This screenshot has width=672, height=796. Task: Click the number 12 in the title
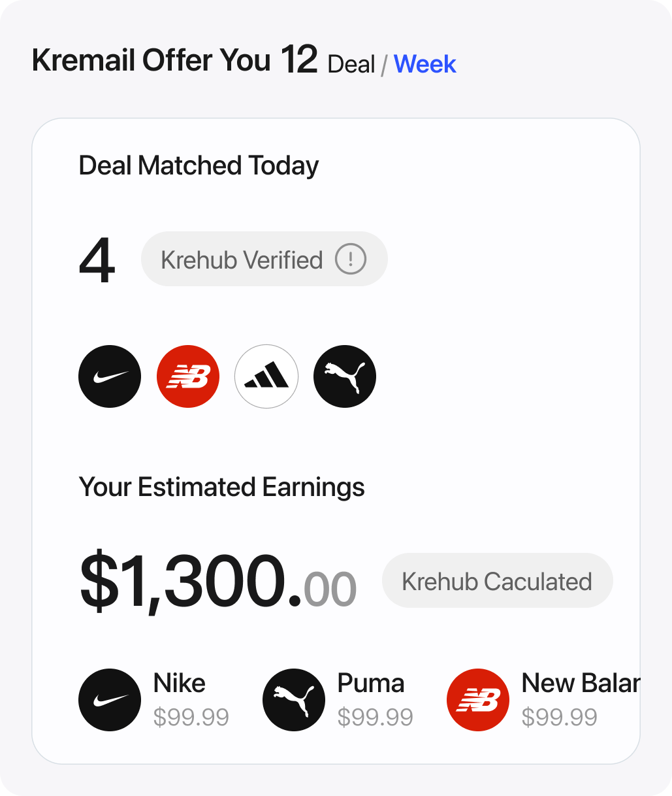299,60
